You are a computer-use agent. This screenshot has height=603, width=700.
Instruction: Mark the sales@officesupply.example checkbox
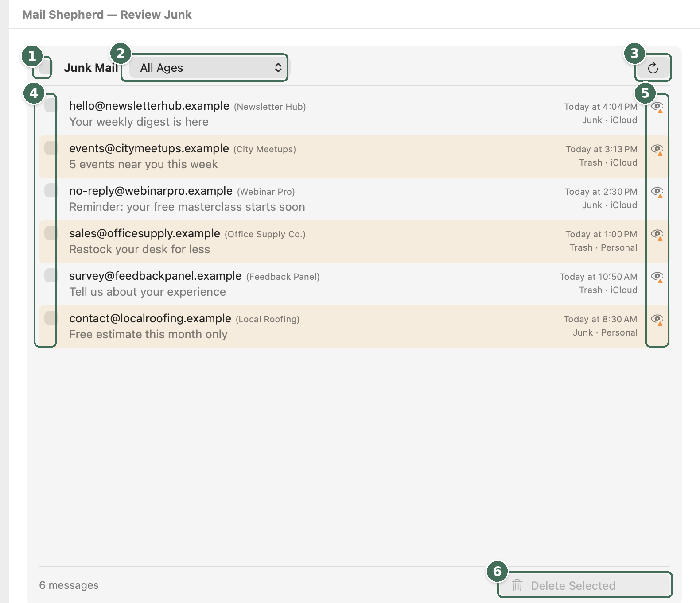[51, 233]
